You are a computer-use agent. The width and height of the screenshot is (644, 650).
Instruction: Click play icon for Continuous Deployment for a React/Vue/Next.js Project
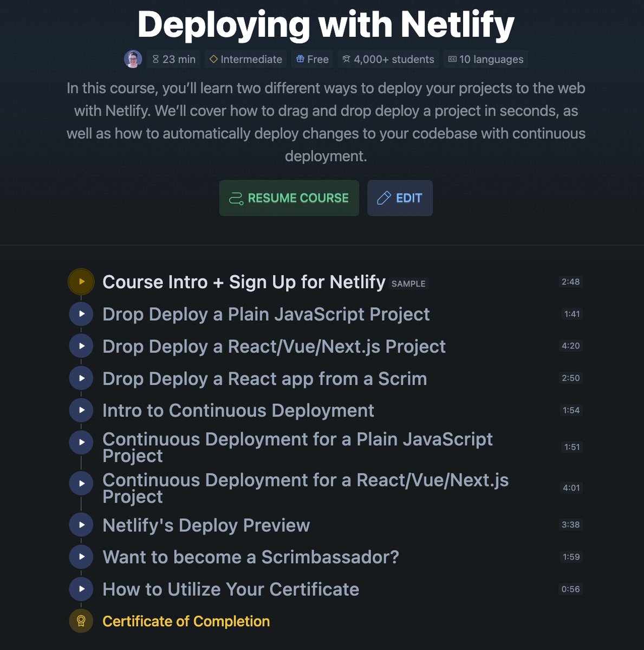(x=81, y=483)
